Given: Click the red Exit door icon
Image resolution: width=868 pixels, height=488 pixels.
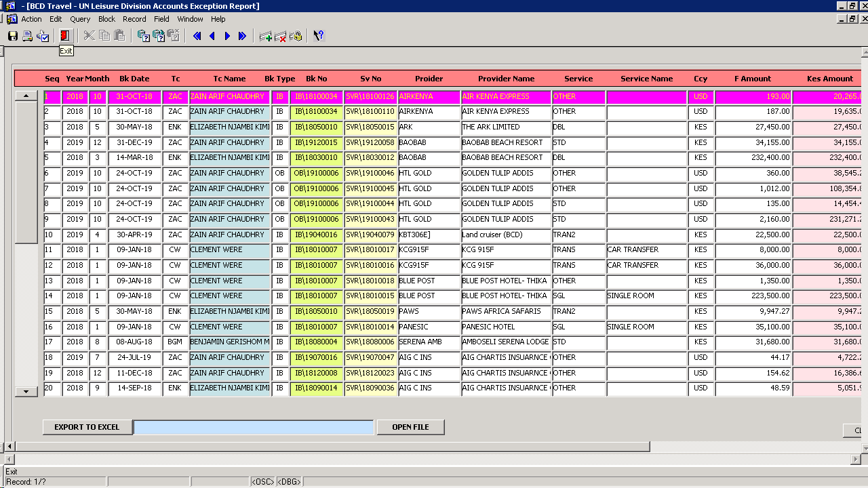Looking at the screenshot, I should (x=65, y=36).
